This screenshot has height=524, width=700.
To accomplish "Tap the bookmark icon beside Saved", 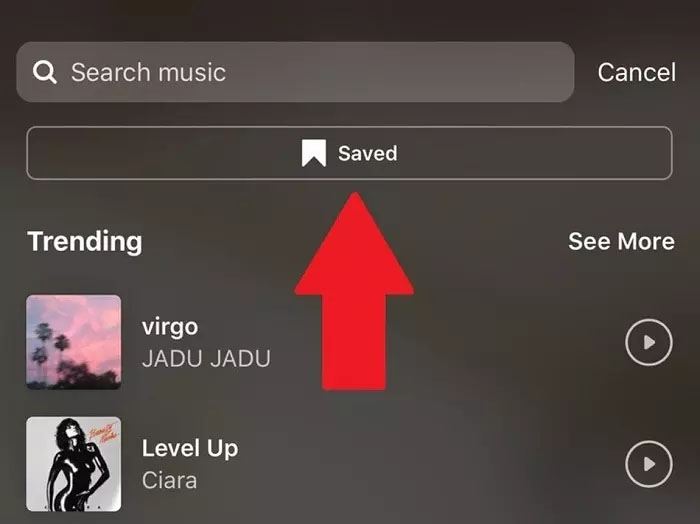I will [x=314, y=153].
